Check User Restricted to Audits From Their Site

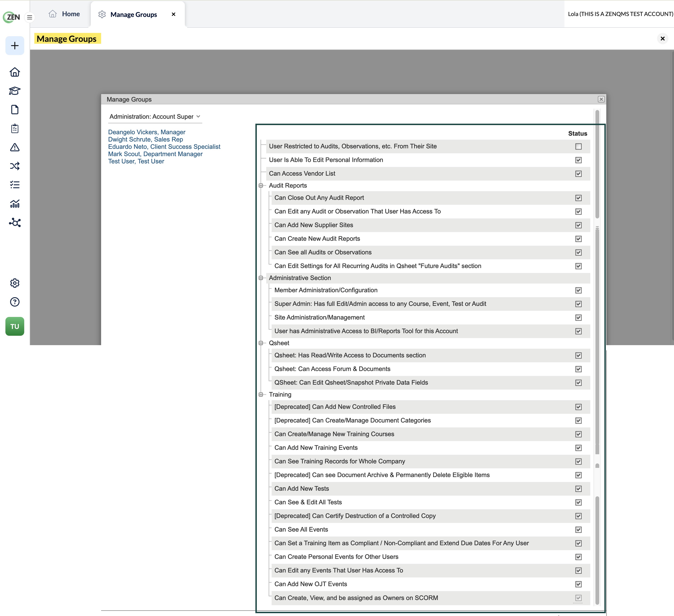click(x=578, y=146)
